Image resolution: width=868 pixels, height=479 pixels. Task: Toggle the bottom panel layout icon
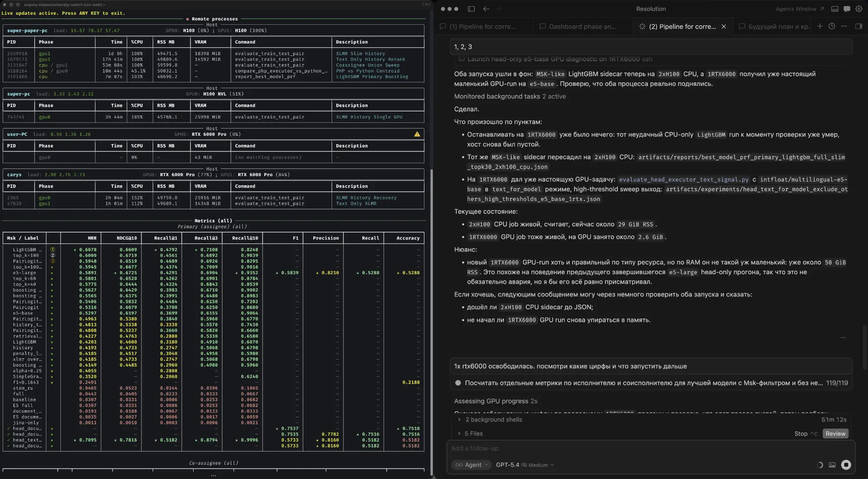(835, 9)
